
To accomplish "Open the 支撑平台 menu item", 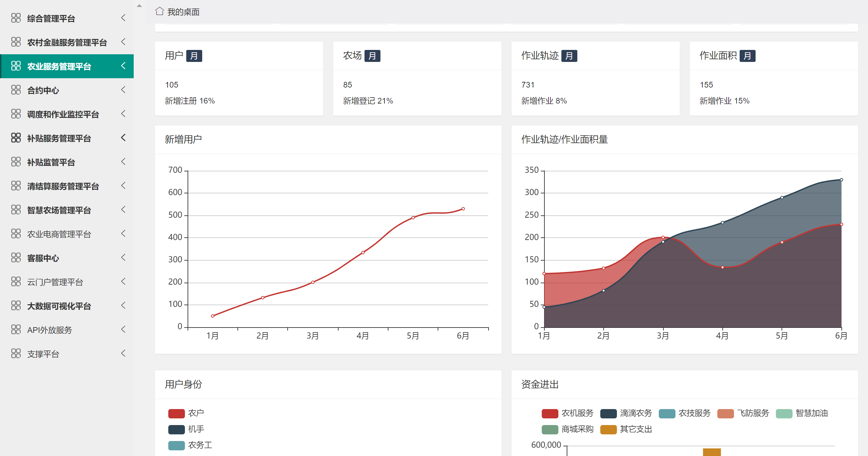I will (67, 353).
